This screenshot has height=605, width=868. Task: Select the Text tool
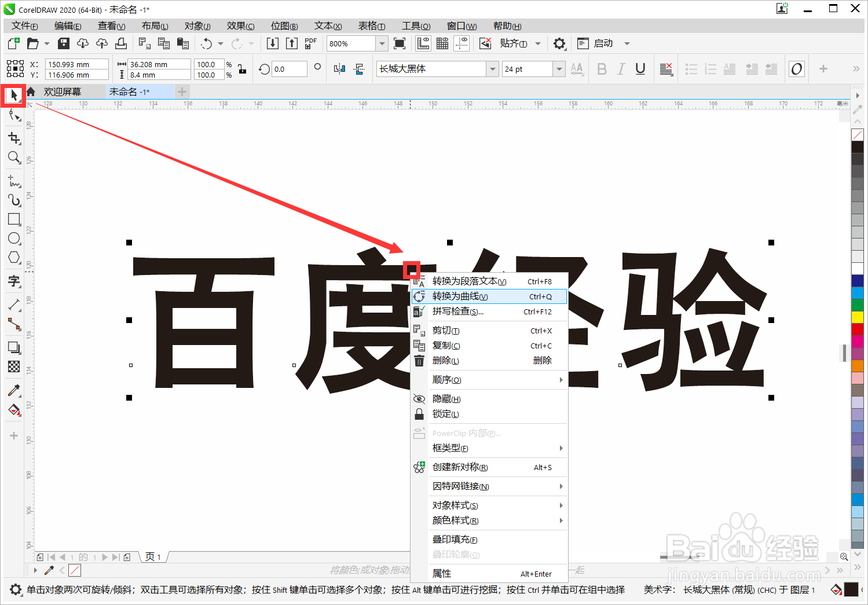14,281
